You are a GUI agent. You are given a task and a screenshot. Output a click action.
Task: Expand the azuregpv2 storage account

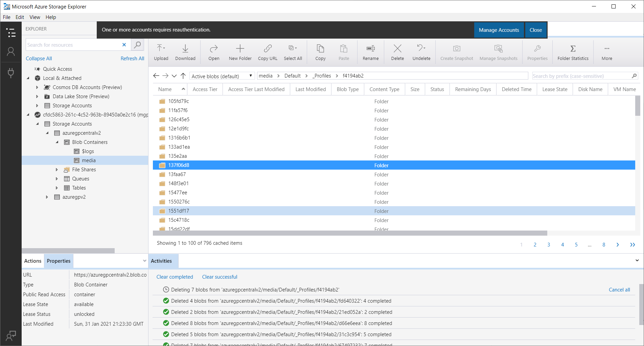(47, 197)
